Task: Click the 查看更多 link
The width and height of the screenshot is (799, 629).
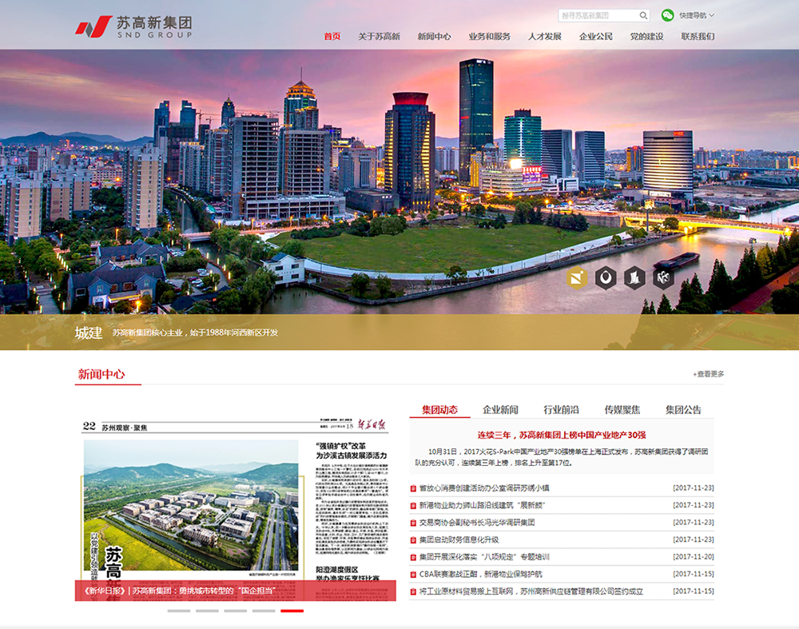Action: coord(708,374)
